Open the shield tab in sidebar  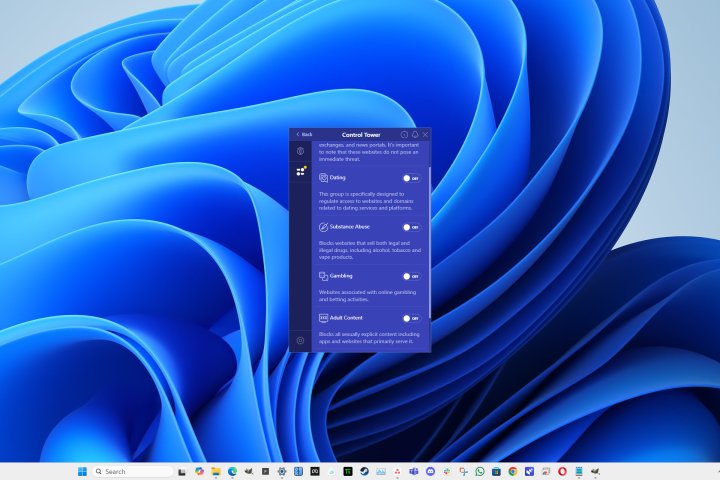[300, 151]
